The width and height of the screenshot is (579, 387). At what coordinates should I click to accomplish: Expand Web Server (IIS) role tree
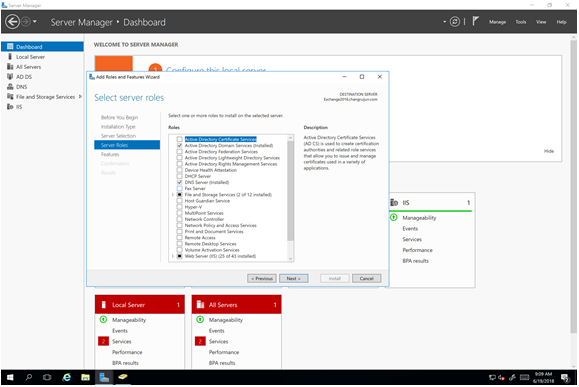tap(172, 256)
